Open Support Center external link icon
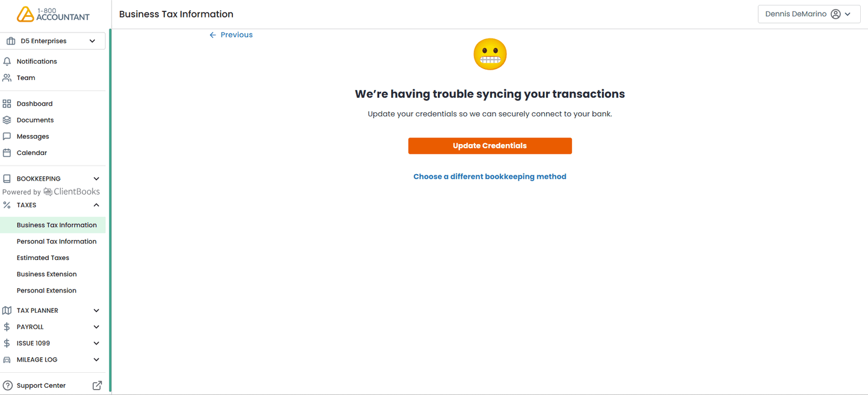This screenshot has height=395, width=868. click(x=97, y=385)
